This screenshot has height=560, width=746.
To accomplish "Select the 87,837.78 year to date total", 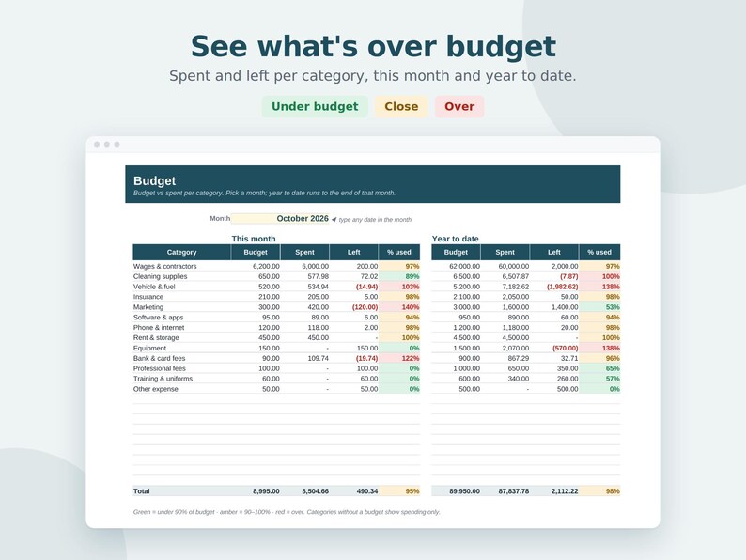I will 505,491.
